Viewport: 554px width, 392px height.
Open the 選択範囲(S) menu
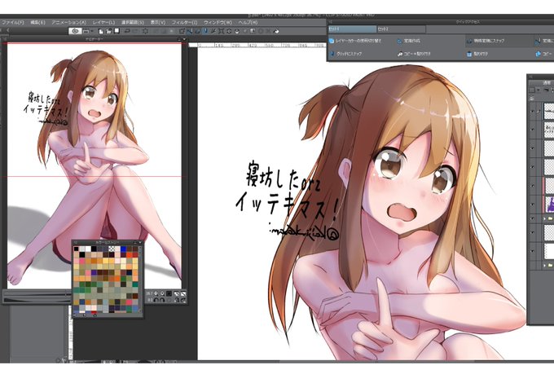tap(133, 22)
